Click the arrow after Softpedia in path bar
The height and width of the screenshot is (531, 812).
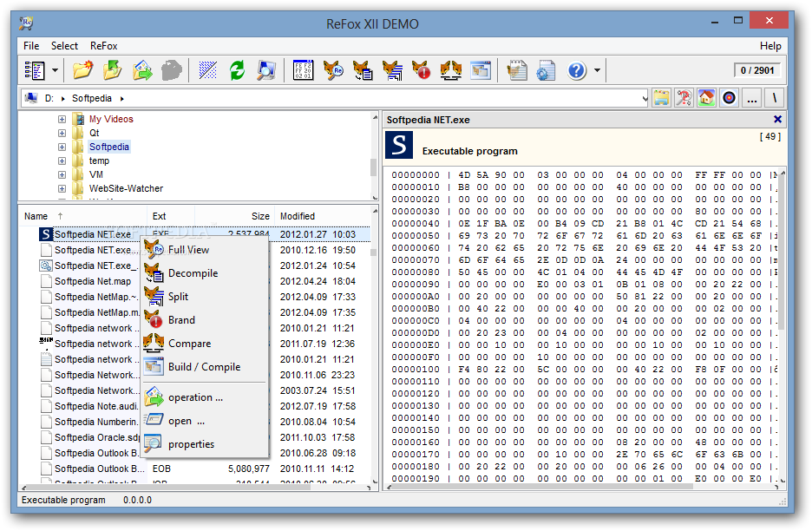point(122,98)
